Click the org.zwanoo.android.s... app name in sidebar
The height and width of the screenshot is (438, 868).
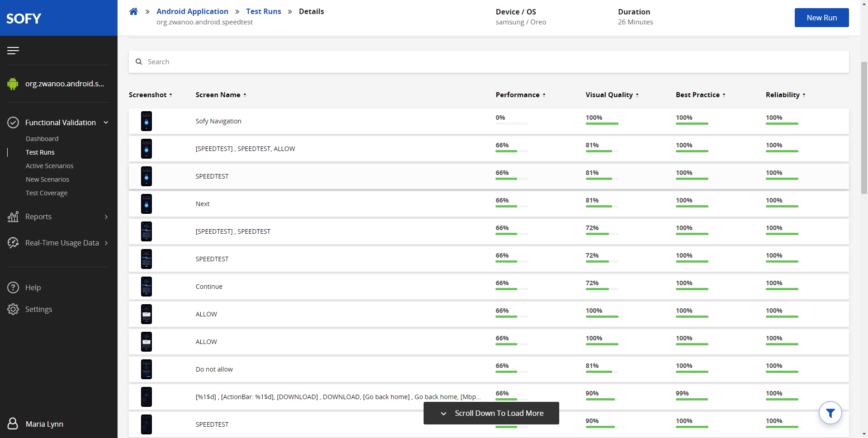(x=65, y=84)
